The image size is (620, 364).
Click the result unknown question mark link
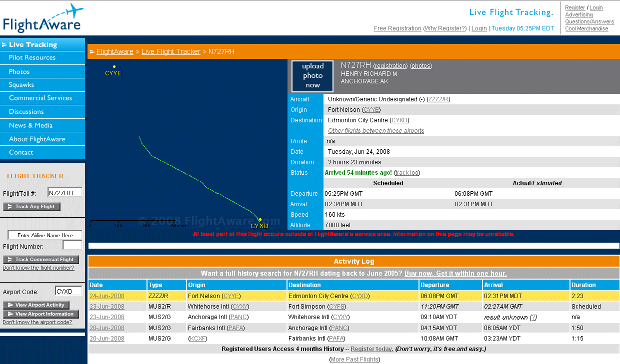tap(533, 317)
